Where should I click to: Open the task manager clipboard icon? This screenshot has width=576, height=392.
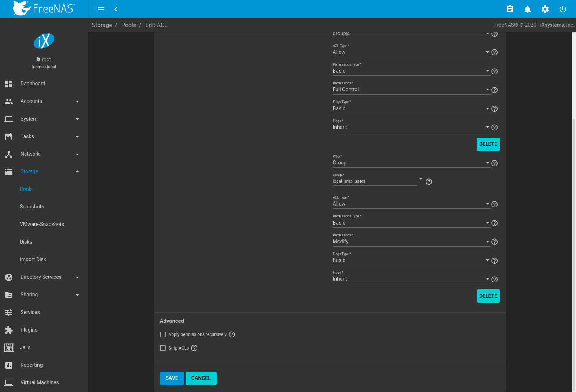(510, 9)
